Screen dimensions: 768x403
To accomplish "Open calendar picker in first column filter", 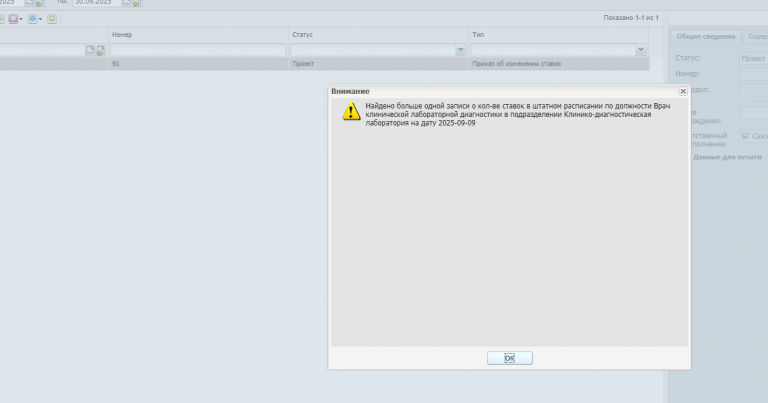I will pos(90,49).
